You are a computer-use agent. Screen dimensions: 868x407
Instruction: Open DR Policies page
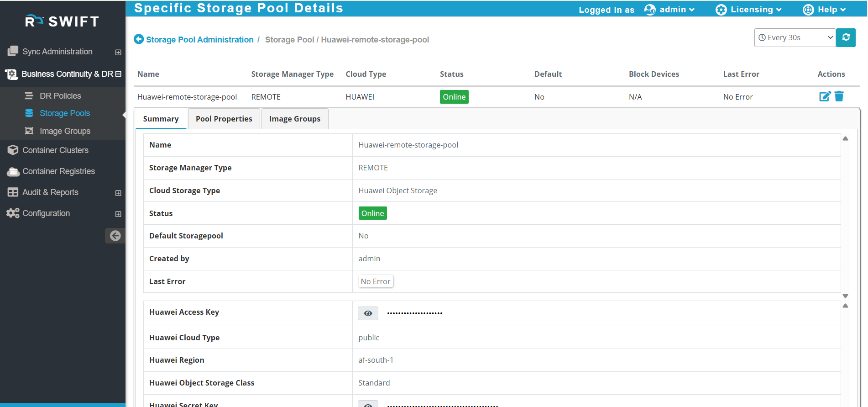[60, 96]
